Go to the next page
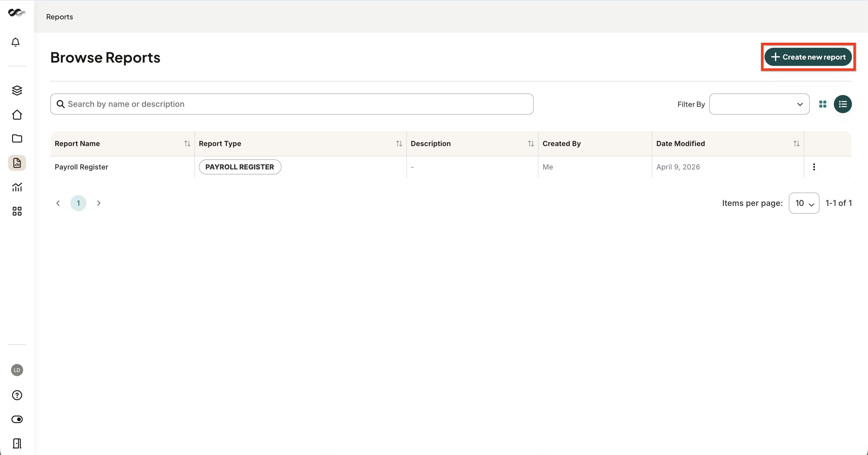The image size is (868, 455). [99, 203]
